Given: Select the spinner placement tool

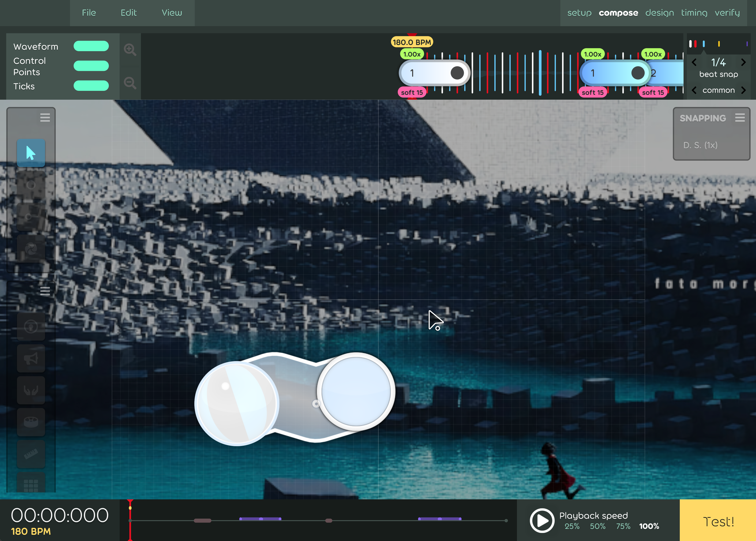Looking at the screenshot, I should coord(31,249).
